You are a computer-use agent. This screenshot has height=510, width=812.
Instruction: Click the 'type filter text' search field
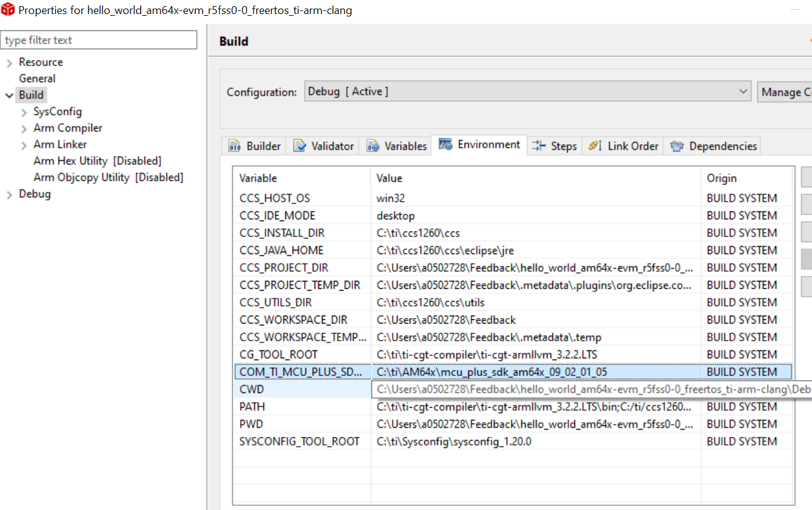(x=99, y=40)
